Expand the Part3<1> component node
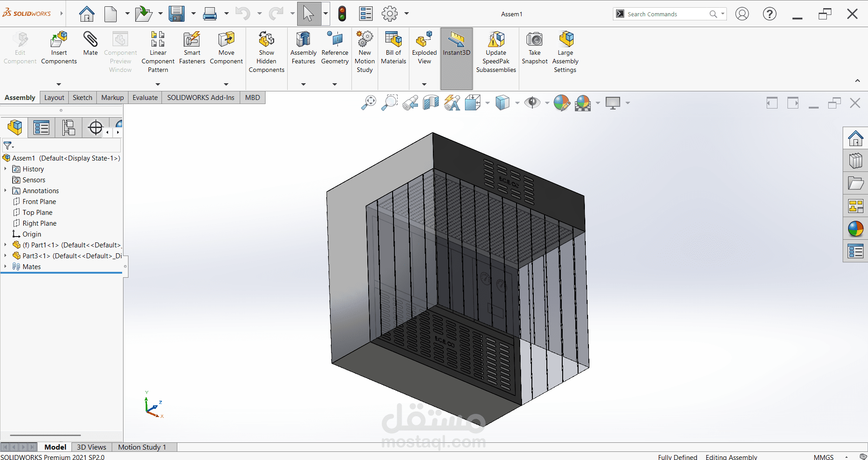868x460 pixels. click(5, 256)
